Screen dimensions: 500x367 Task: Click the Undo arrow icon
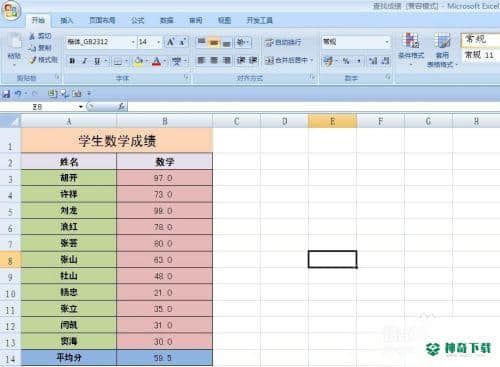[18, 94]
